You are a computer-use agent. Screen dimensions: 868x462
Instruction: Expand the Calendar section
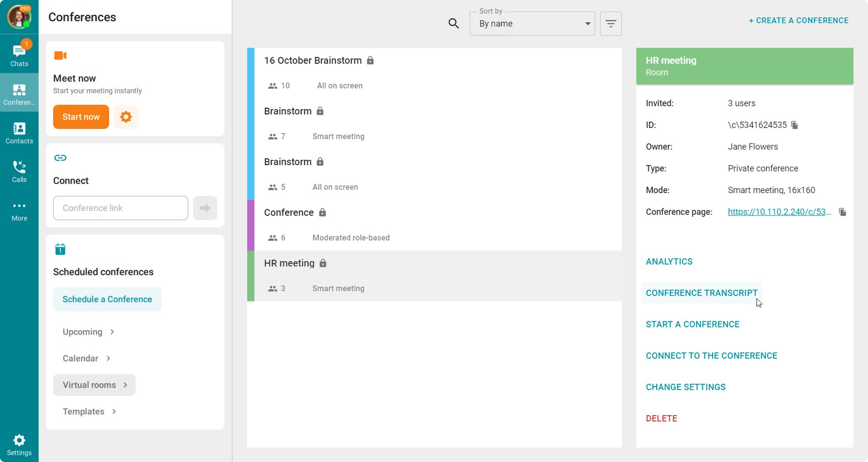coord(86,358)
